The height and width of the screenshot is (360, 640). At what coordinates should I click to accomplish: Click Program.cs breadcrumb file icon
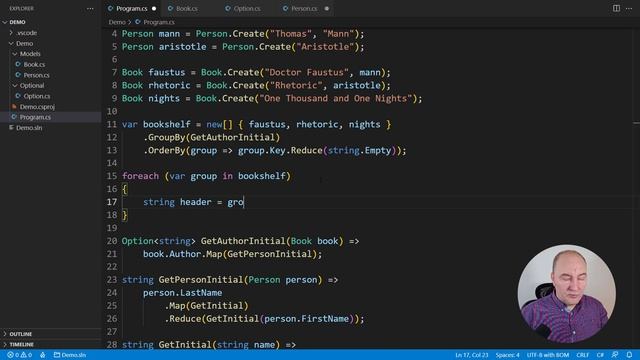tap(138, 22)
